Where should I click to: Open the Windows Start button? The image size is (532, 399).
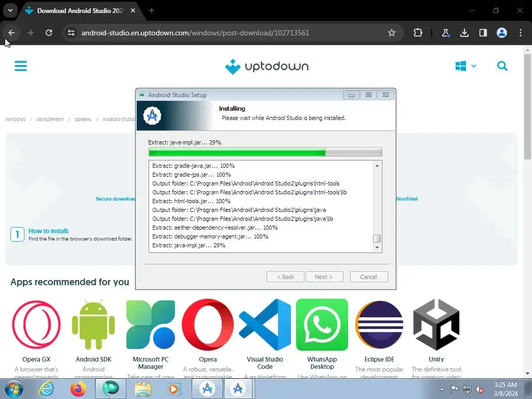tap(14, 389)
